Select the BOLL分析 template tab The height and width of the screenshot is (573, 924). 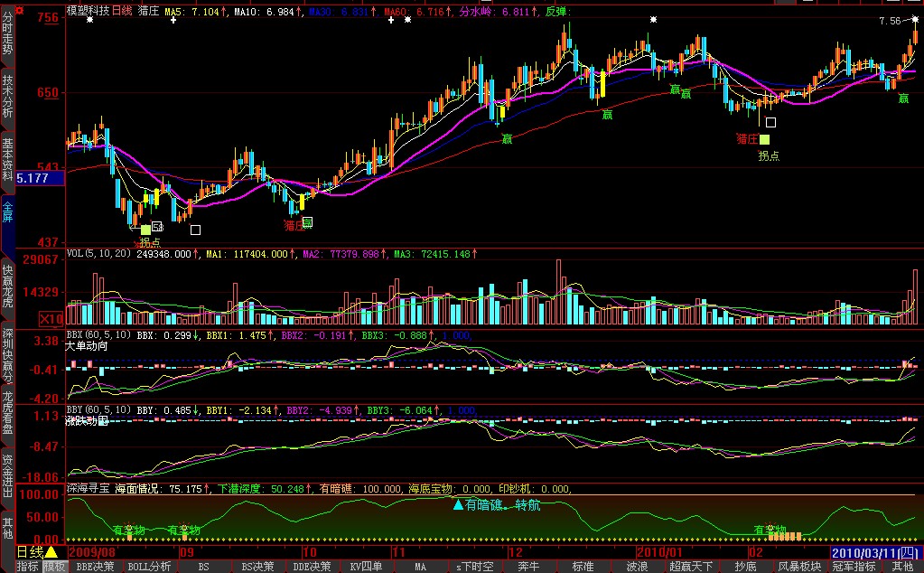tap(150, 567)
